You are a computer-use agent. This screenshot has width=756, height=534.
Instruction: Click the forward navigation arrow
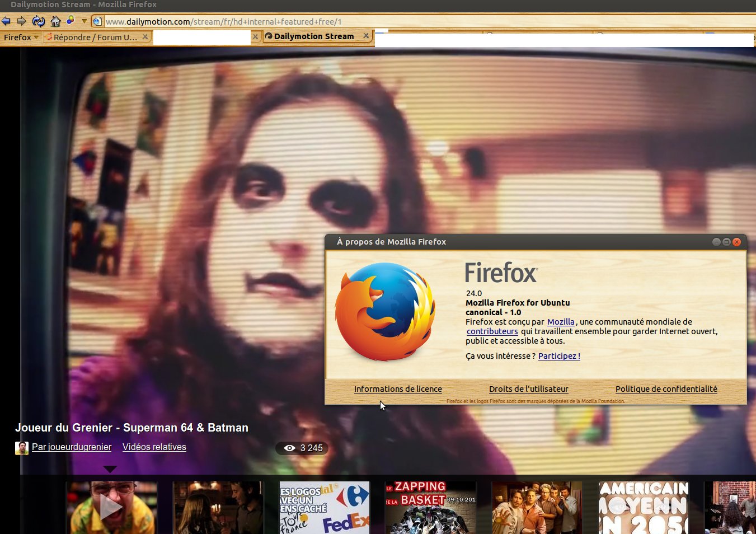pyautogui.click(x=22, y=21)
